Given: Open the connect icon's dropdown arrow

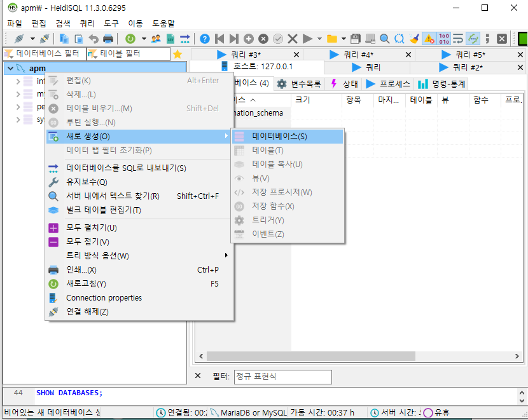Looking at the screenshot, I should tap(32, 39).
